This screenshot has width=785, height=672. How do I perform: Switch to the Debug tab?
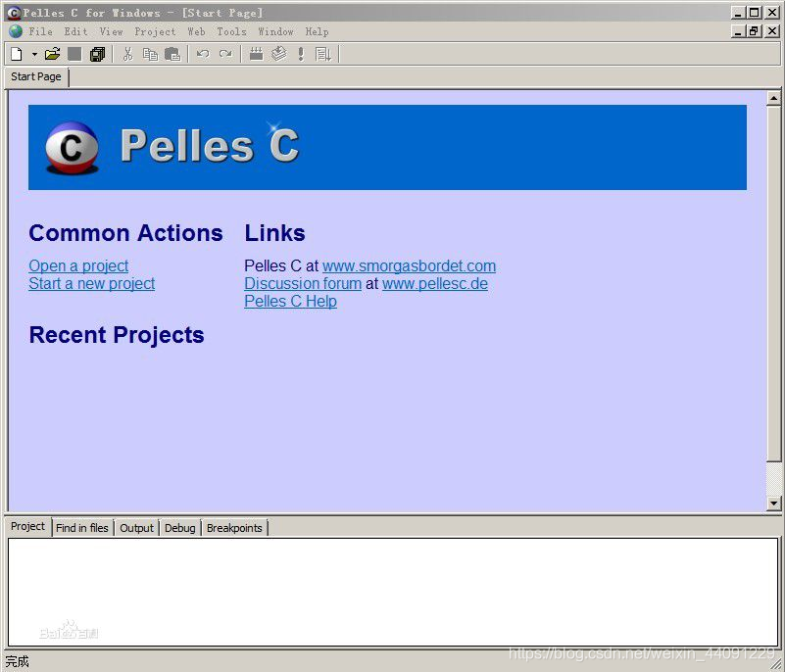179,528
